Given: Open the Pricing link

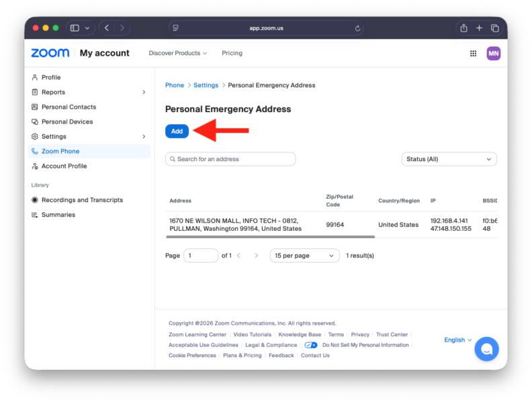Looking at the screenshot, I should [232, 53].
